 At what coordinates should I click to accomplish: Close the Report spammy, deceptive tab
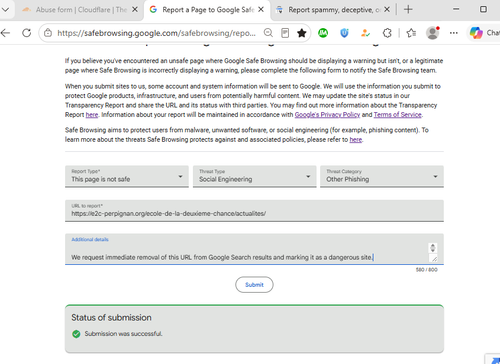387,10
